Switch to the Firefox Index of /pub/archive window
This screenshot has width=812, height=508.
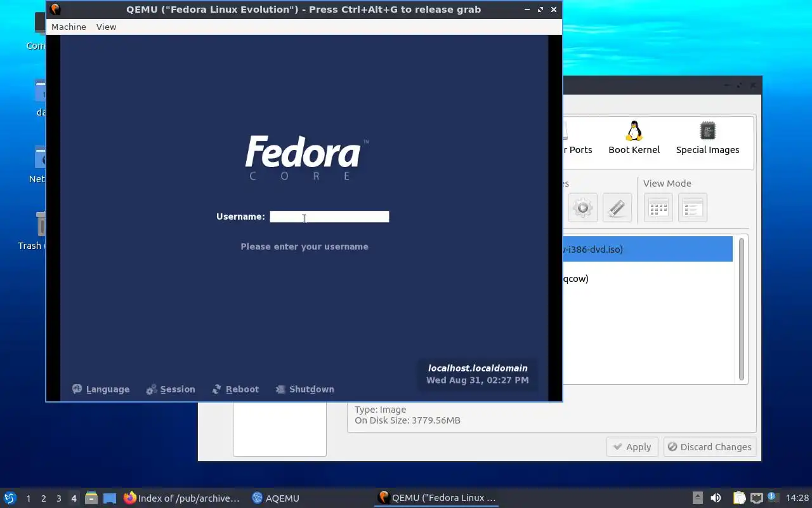182,498
